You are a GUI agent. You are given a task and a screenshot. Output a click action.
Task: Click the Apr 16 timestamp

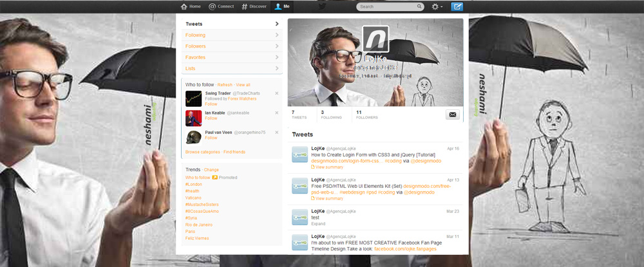tap(453, 149)
